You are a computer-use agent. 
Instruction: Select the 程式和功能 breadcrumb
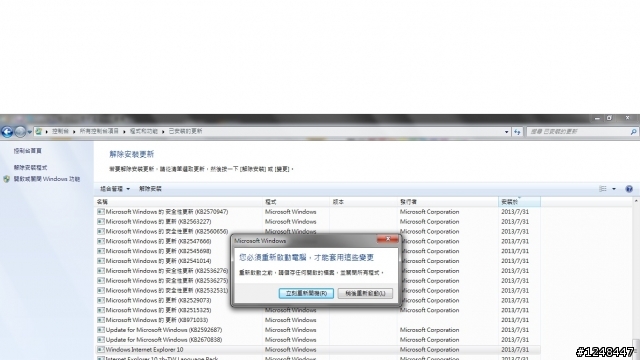(x=144, y=131)
